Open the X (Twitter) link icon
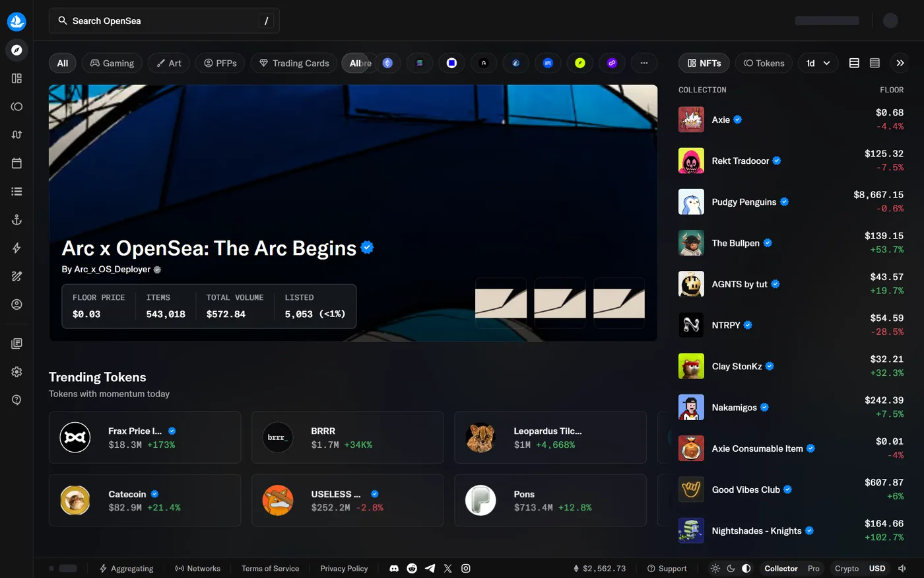The width and height of the screenshot is (924, 578). tap(447, 568)
